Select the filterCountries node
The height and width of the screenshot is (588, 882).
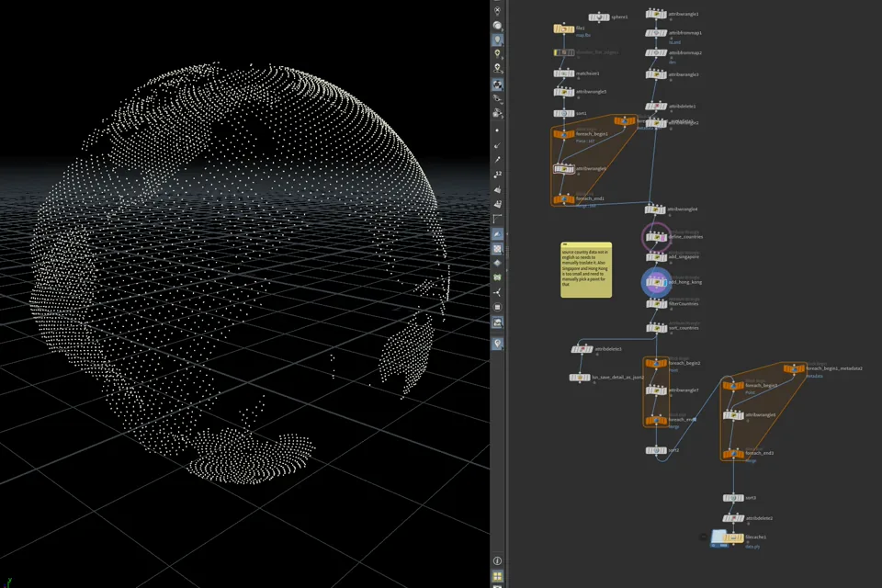pyautogui.click(x=656, y=304)
